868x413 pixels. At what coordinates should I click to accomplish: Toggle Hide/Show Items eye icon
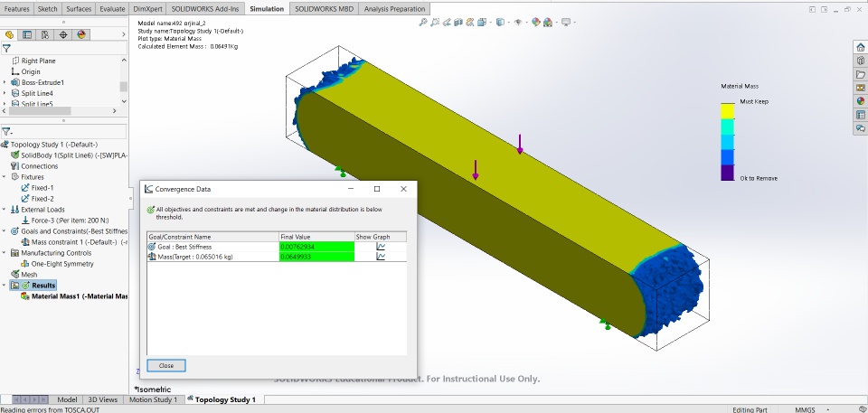(518, 23)
